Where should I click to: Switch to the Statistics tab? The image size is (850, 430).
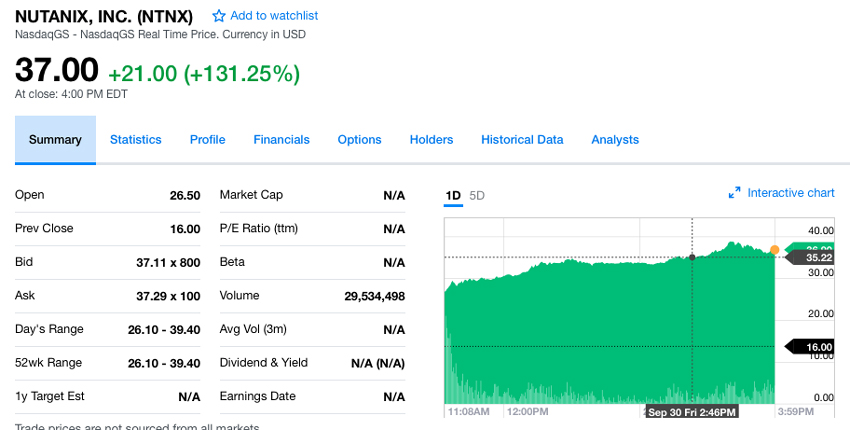136,139
